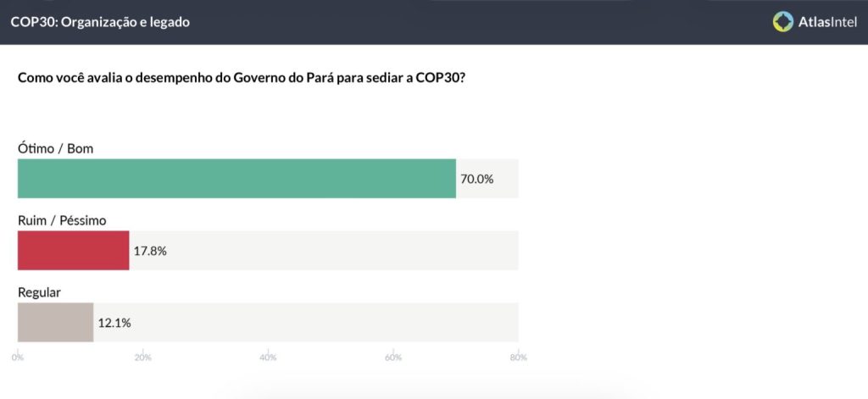The image size is (868, 399).
Task: Click the gray Regular bar
Action: (55, 323)
